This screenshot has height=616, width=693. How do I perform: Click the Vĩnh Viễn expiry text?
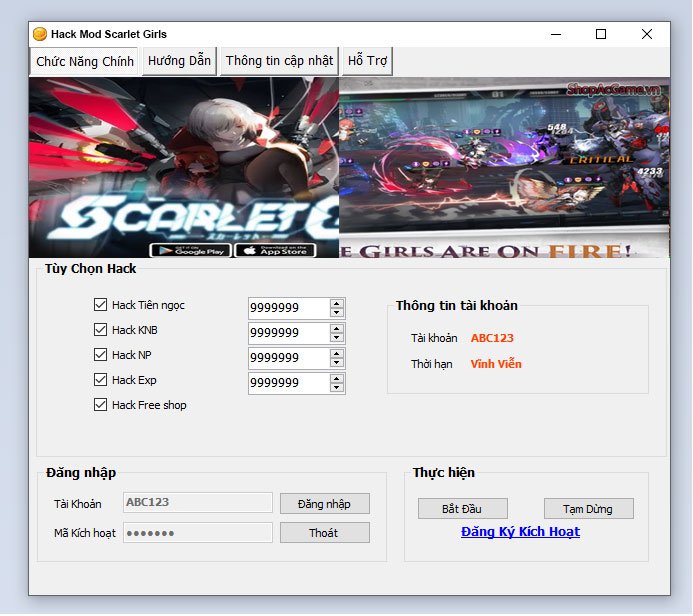click(x=496, y=364)
